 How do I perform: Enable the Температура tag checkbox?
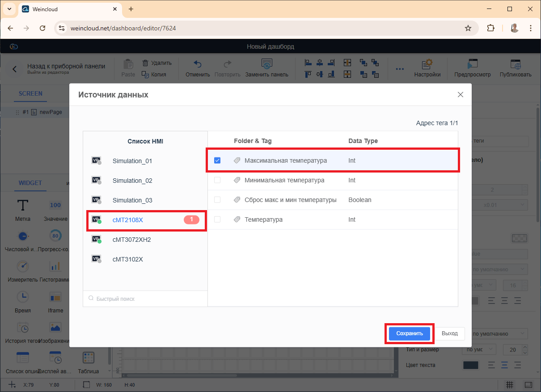pyautogui.click(x=217, y=219)
